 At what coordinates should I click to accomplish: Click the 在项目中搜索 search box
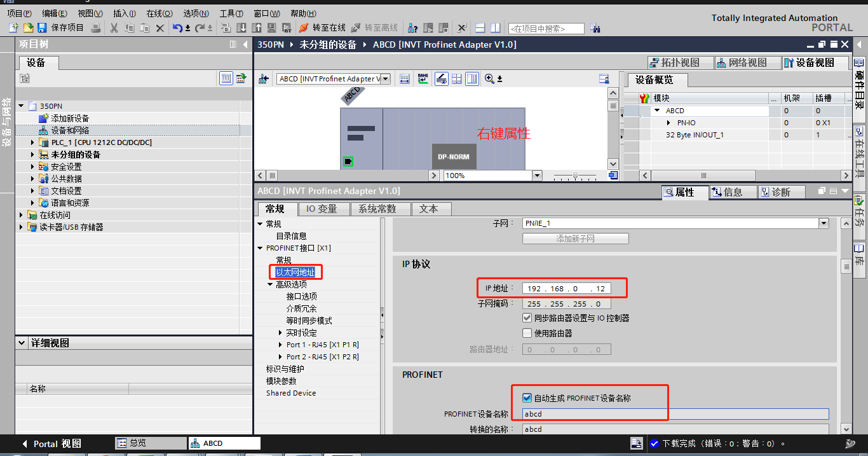(546, 29)
